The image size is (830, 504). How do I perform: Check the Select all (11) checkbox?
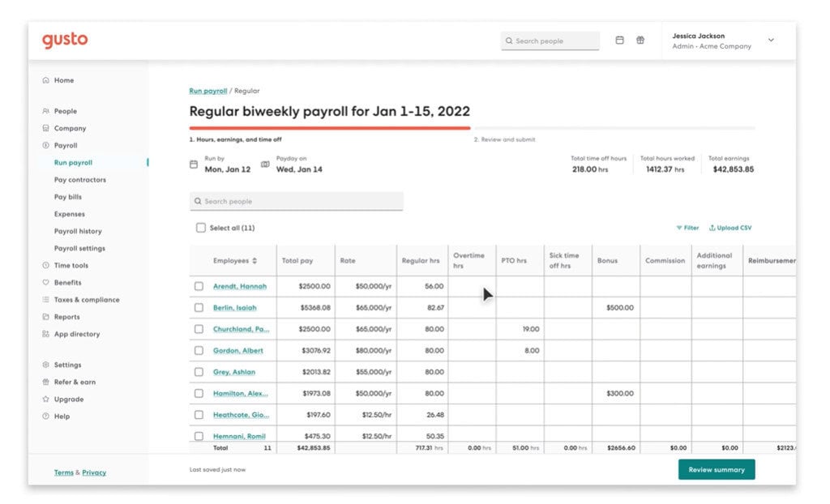point(200,229)
